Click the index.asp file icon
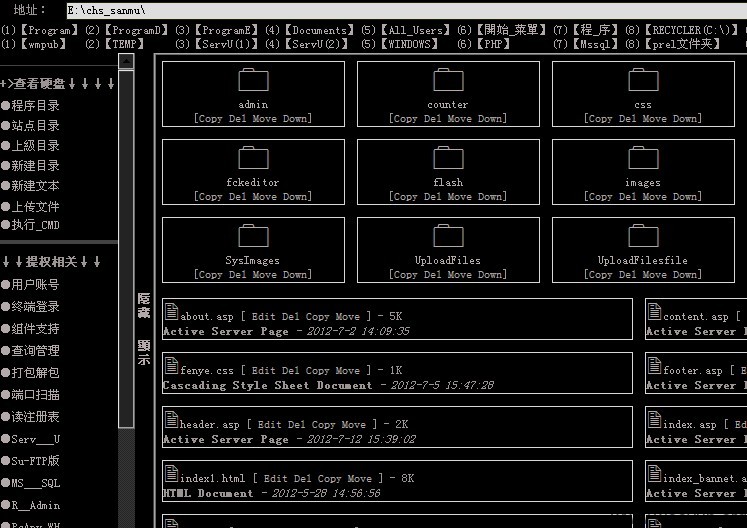Viewport: 747px width, 528px height. click(x=655, y=419)
